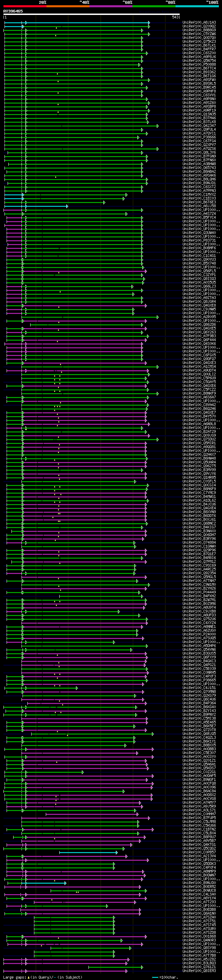Screen dimensions: 222x980
Task: Open hit UniRef100_B8B8G9
Action: point(199,30)
